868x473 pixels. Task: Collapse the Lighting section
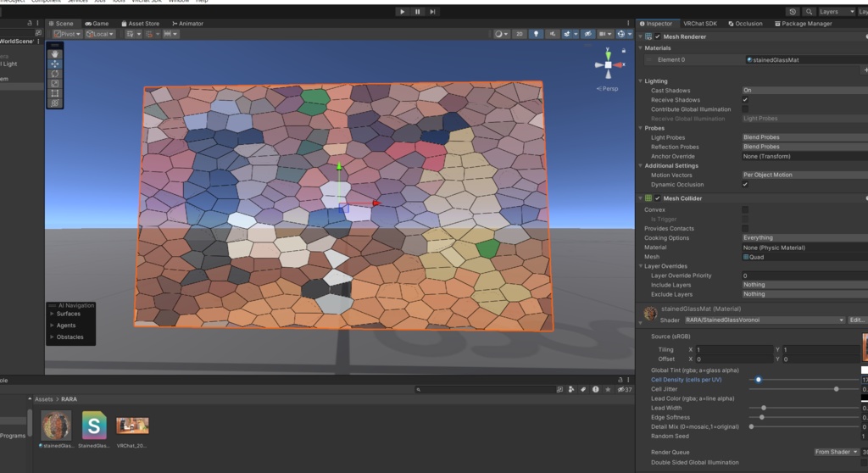(x=641, y=81)
